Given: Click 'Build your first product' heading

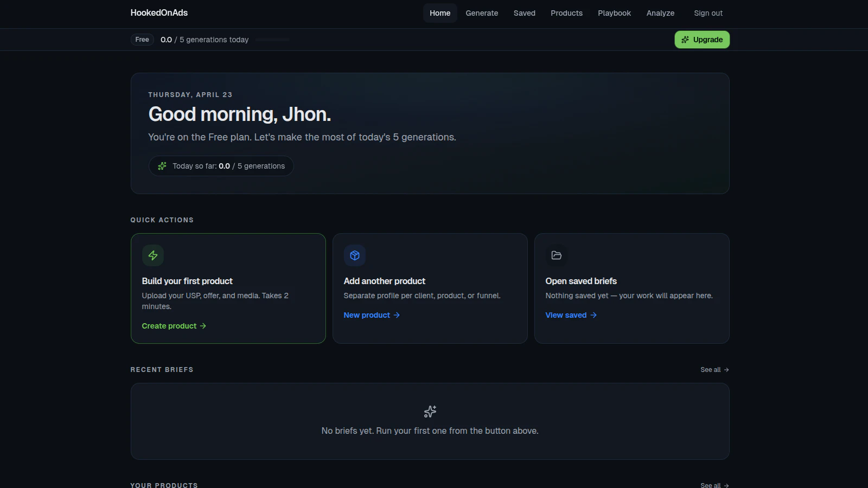Looking at the screenshot, I should point(187,281).
